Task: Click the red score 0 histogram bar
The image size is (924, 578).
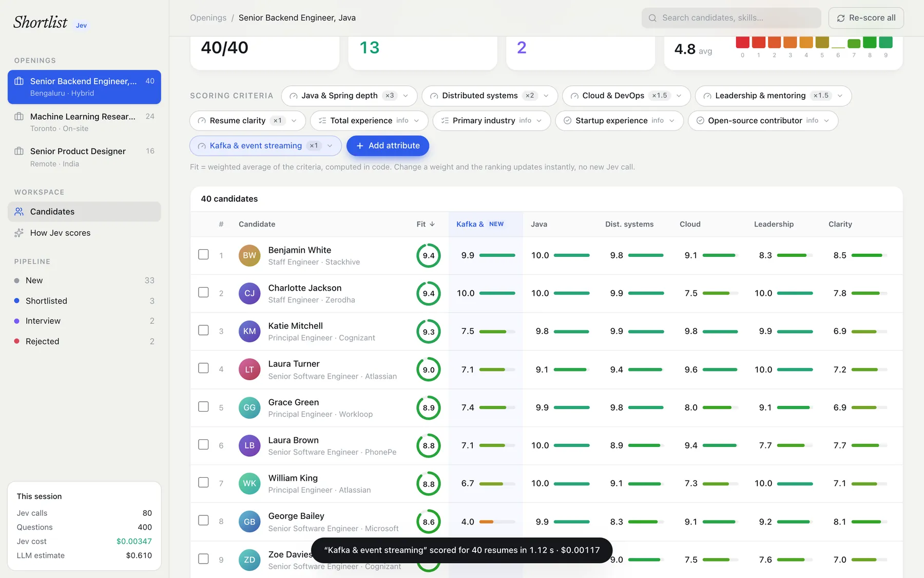Action: click(742, 42)
